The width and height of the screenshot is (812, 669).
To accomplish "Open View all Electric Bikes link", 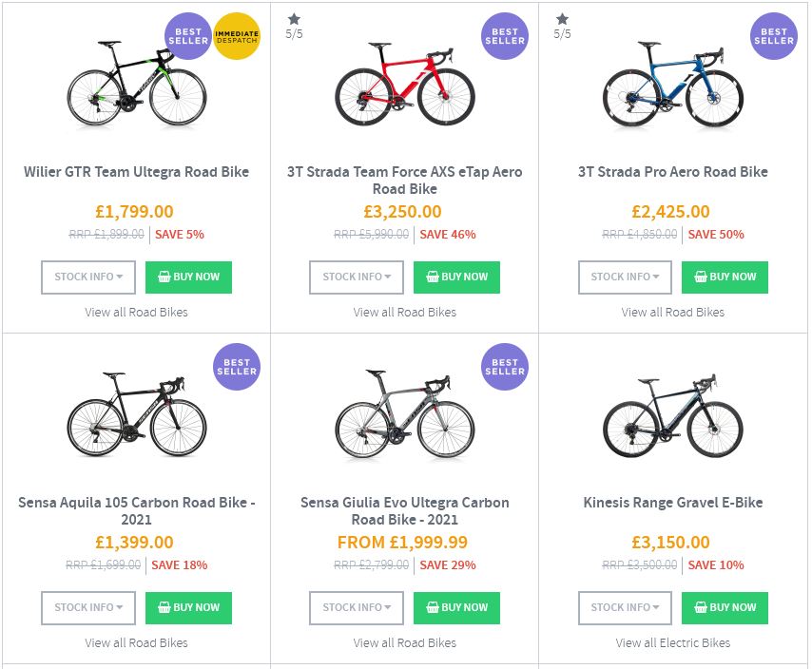I will tap(673, 643).
